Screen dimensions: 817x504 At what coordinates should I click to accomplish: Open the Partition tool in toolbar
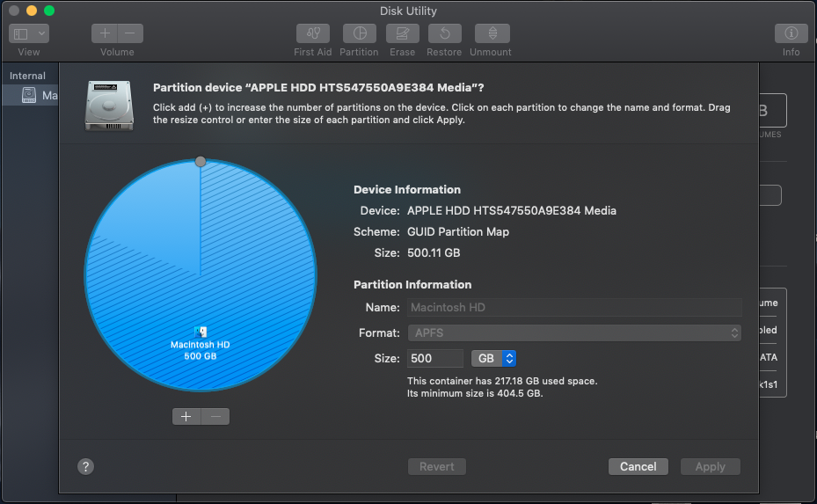pyautogui.click(x=359, y=33)
